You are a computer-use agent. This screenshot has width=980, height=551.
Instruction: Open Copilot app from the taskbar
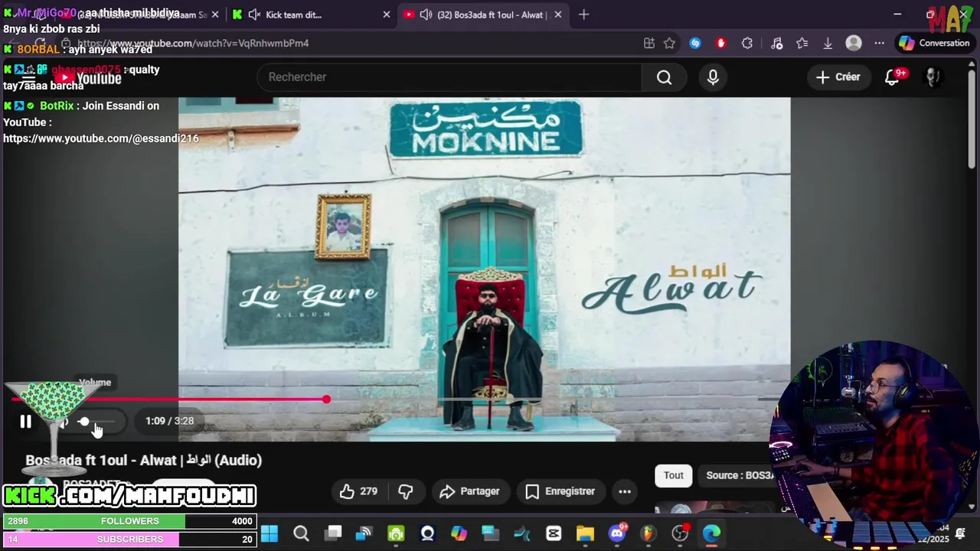[x=459, y=533]
